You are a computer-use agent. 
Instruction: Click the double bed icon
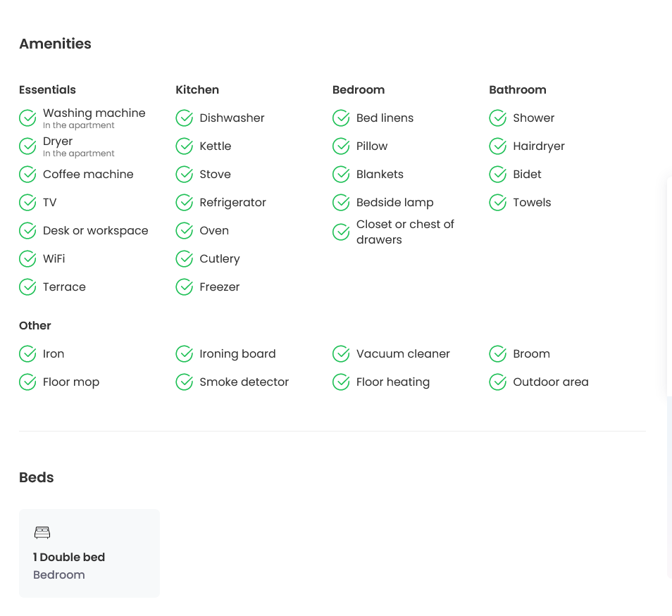42,533
